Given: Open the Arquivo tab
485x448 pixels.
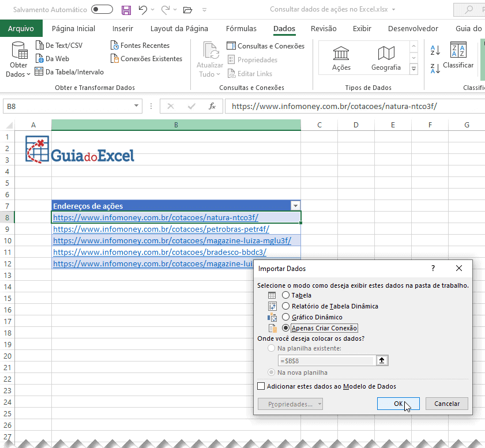Looking at the screenshot, I should [21, 28].
